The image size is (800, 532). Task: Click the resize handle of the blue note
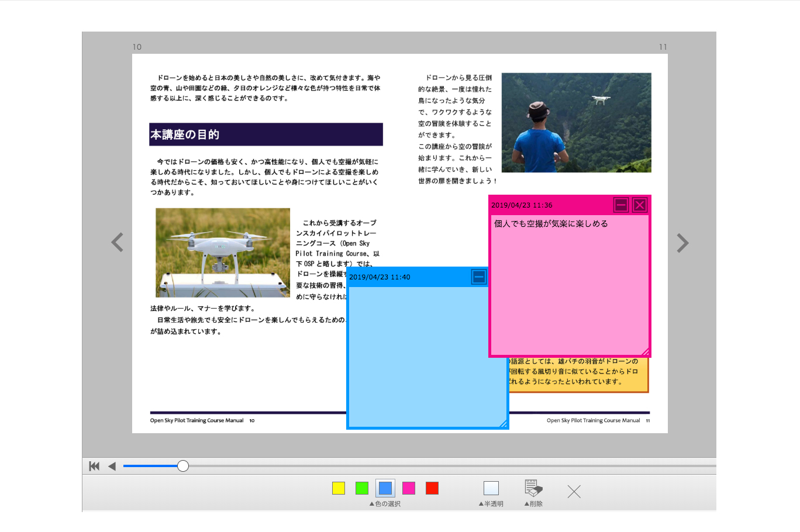click(x=503, y=424)
